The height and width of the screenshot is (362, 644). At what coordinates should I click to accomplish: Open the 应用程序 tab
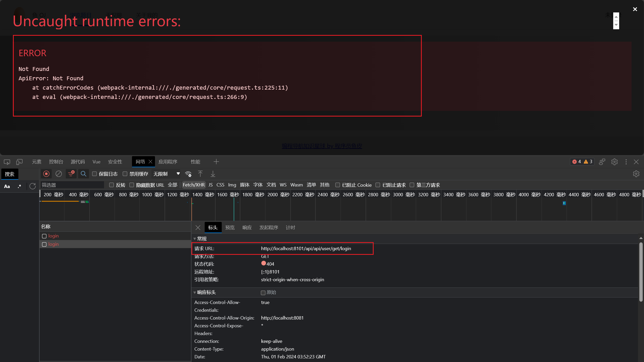[x=168, y=162]
